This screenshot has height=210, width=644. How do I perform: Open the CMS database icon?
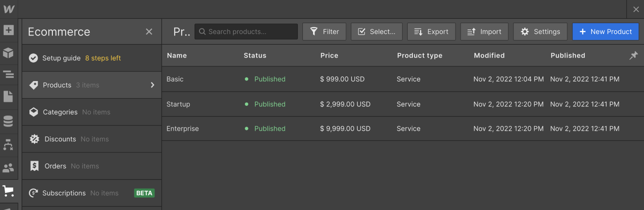pyautogui.click(x=9, y=122)
